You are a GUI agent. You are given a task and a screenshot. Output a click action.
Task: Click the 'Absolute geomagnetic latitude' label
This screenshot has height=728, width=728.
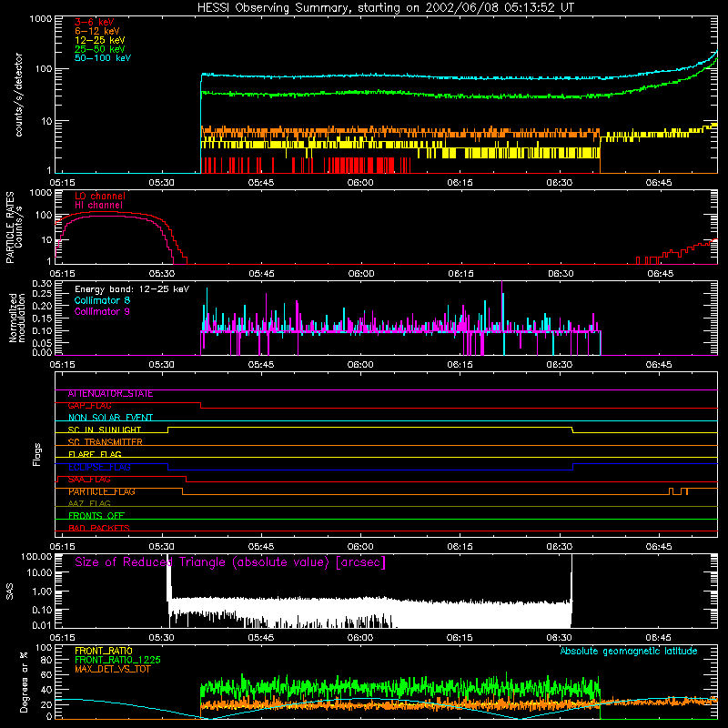pos(629,652)
